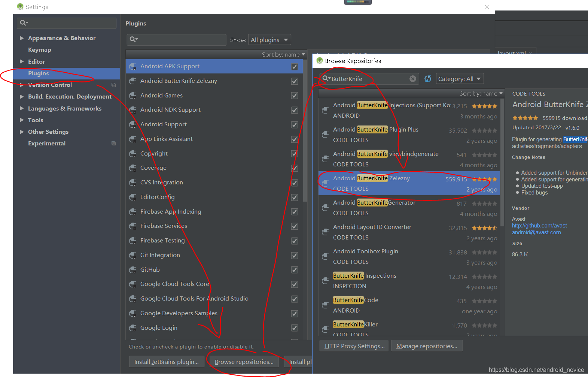588x377 pixels.
Task: Click Android Layout ID Converter plugin icon
Action: point(325,232)
